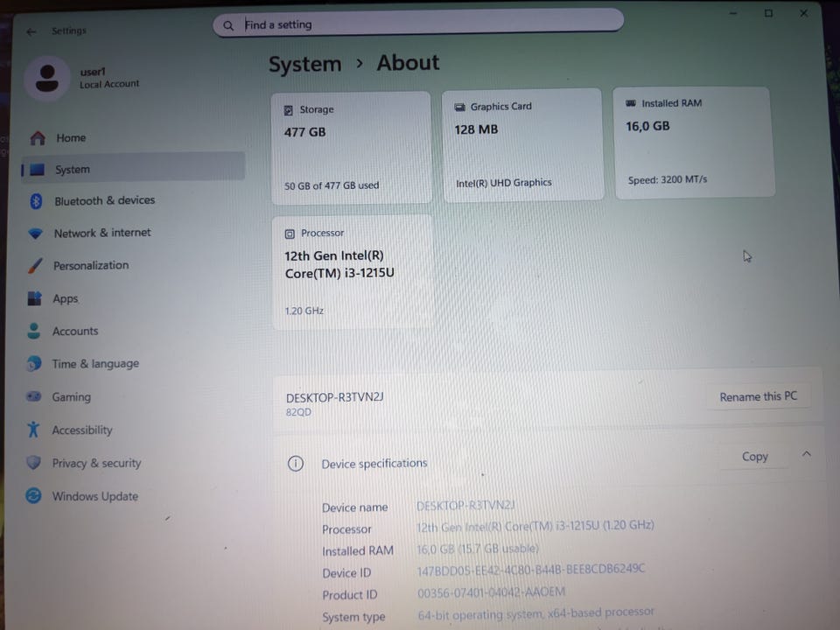840x630 pixels.
Task: Open Bluetooth & devices settings
Action: [x=133, y=201]
